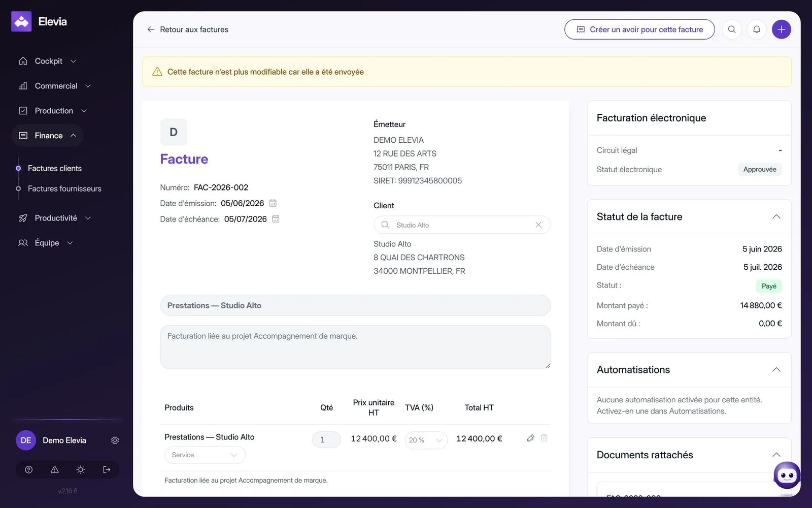Clear Studio Alto client with X icon
Image resolution: width=812 pixels, height=508 pixels.
click(x=538, y=225)
